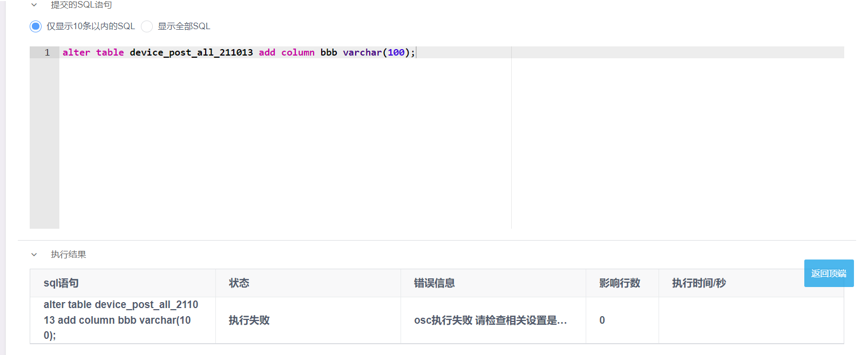Viewport: 868px width, 355px height.
Task: Click the affected rows value 0
Action: pyautogui.click(x=602, y=320)
